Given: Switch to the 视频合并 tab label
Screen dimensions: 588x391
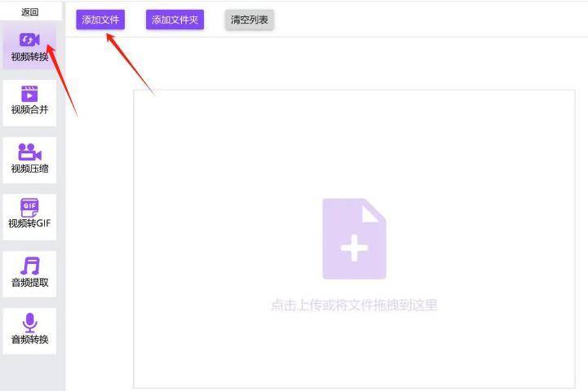Looking at the screenshot, I should (29, 110).
